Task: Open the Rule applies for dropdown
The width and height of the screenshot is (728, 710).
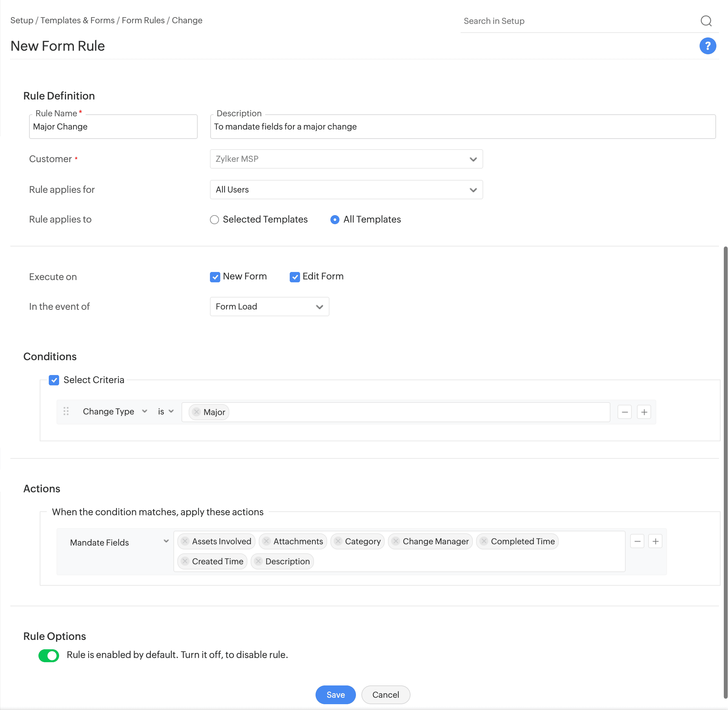Action: pos(346,190)
